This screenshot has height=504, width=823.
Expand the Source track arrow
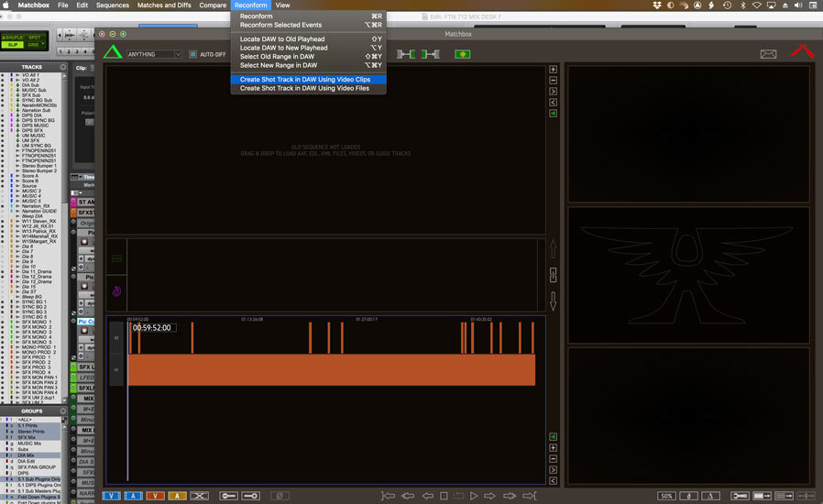tap(17, 186)
